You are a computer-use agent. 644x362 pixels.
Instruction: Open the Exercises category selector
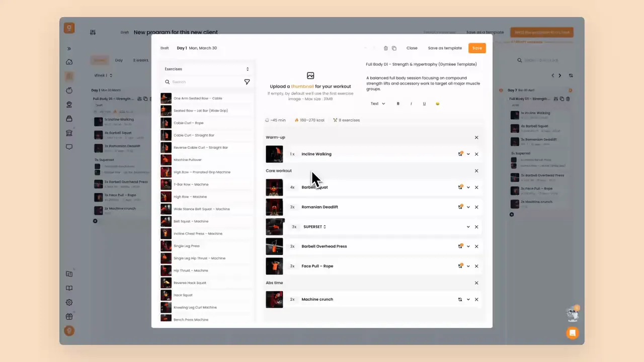(207, 69)
